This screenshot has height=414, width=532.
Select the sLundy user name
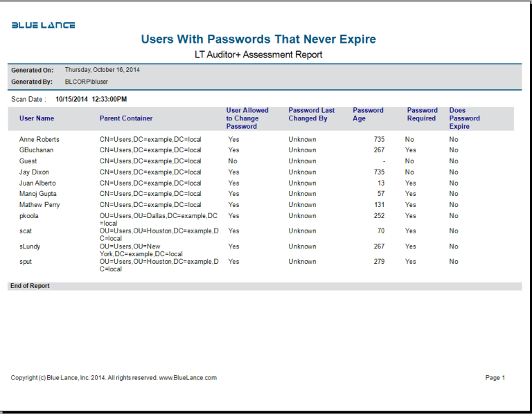click(x=30, y=246)
